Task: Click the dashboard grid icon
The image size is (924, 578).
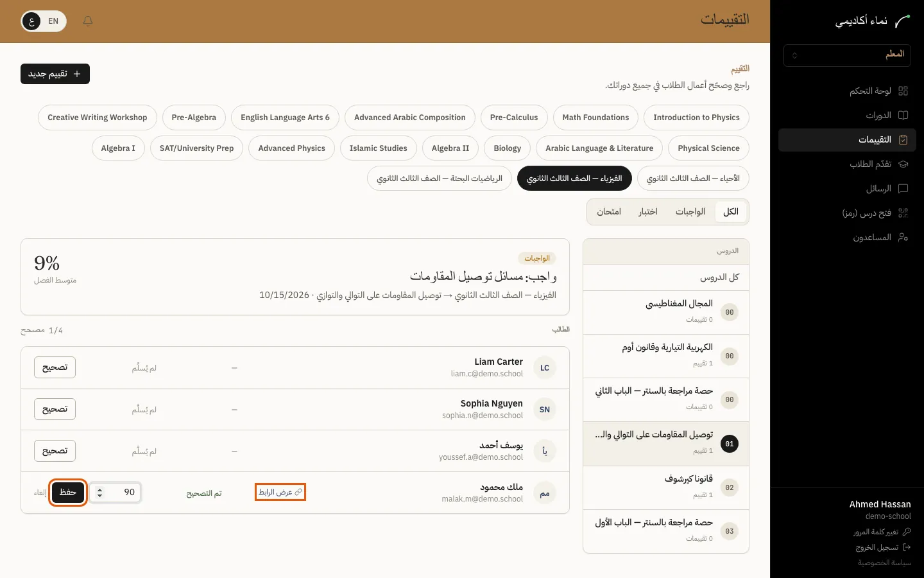Action: click(x=903, y=91)
